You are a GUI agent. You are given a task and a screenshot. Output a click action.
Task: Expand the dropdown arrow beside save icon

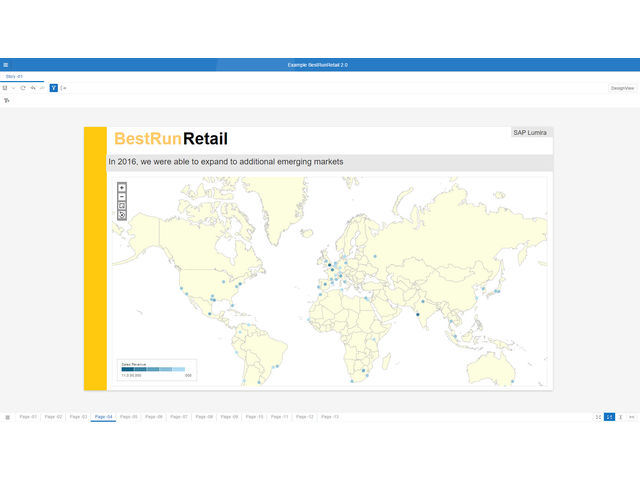[x=13, y=88]
